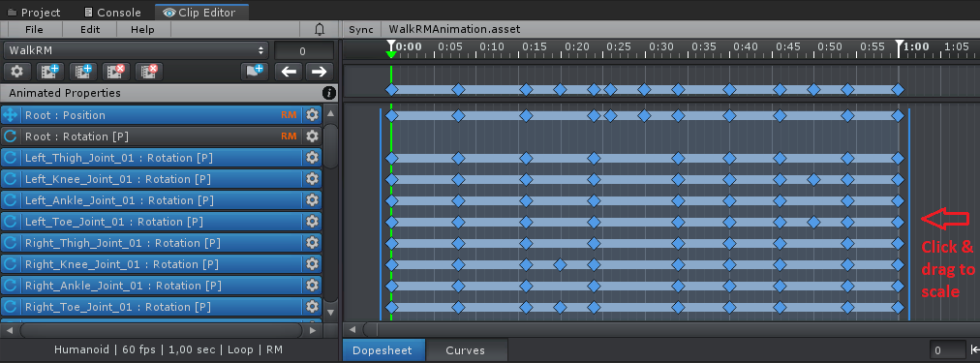Open the clip settings gear below WalkRM
The width and height of the screenshot is (980, 363).
(16, 72)
